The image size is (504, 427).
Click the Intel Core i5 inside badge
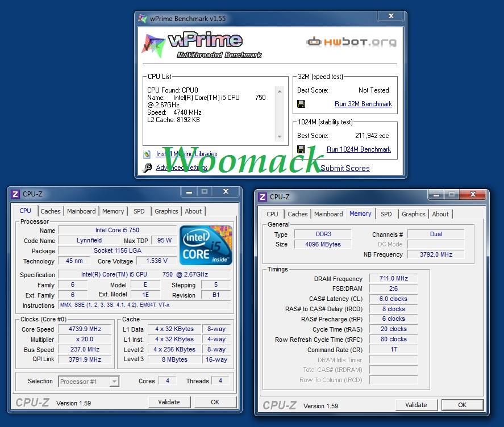pyautogui.click(x=206, y=245)
